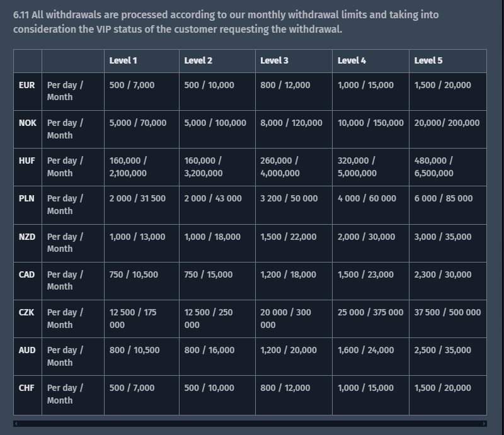Select the PLN currency row label
Viewport: 504px width, 435px height.
[x=26, y=198]
